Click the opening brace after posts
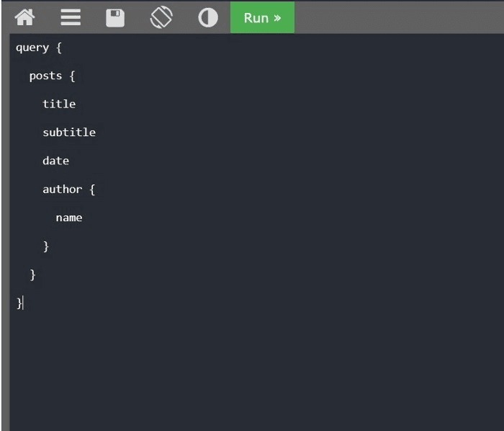 click(72, 76)
